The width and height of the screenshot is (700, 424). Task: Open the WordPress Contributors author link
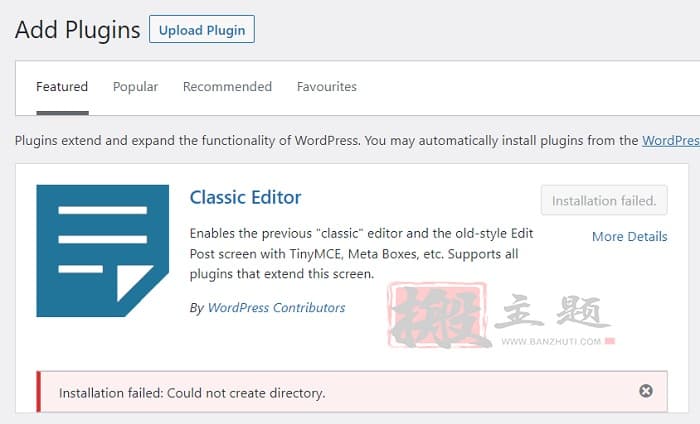pos(276,308)
